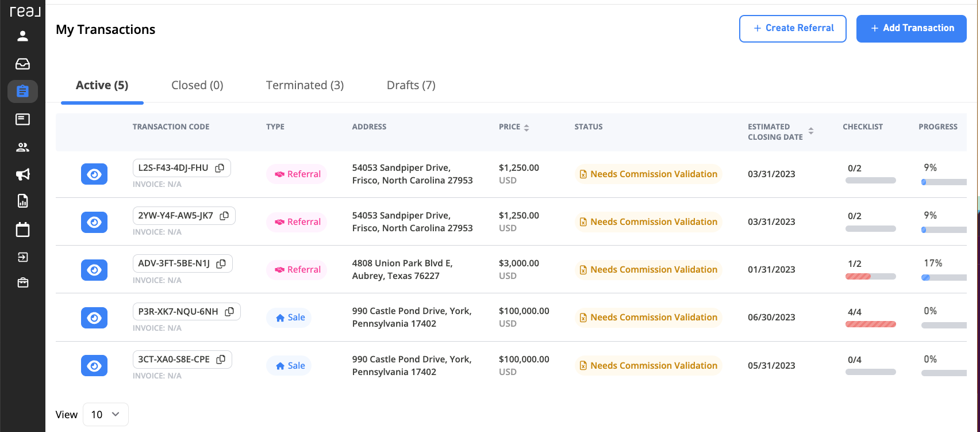Click Referral type badge for L2S-F43-4DJ-FHU
The image size is (980, 432).
click(x=297, y=174)
